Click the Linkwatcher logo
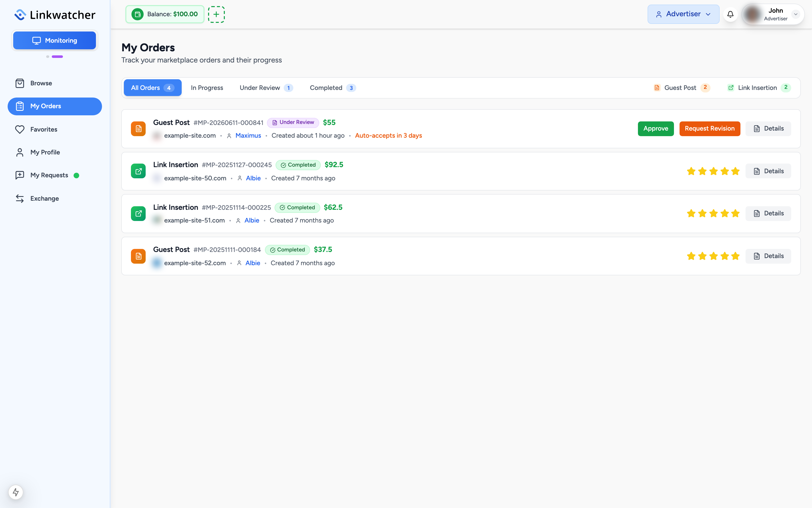 [55, 14]
